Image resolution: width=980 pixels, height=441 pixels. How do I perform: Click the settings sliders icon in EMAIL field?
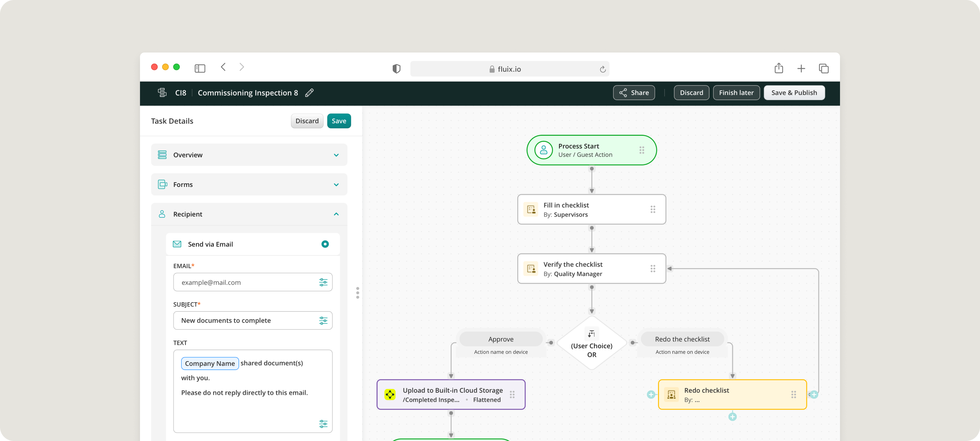pyautogui.click(x=323, y=282)
